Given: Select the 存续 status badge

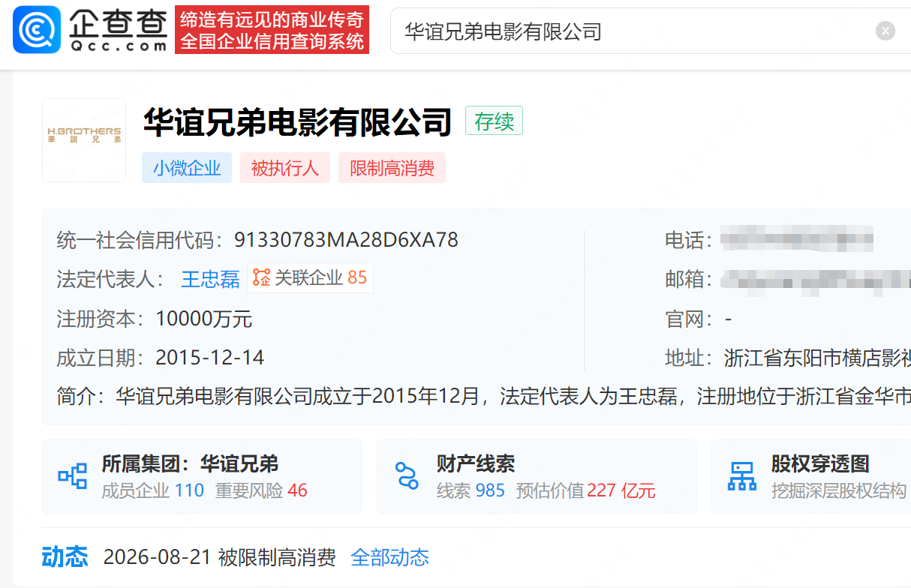Looking at the screenshot, I should click(x=494, y=121).
